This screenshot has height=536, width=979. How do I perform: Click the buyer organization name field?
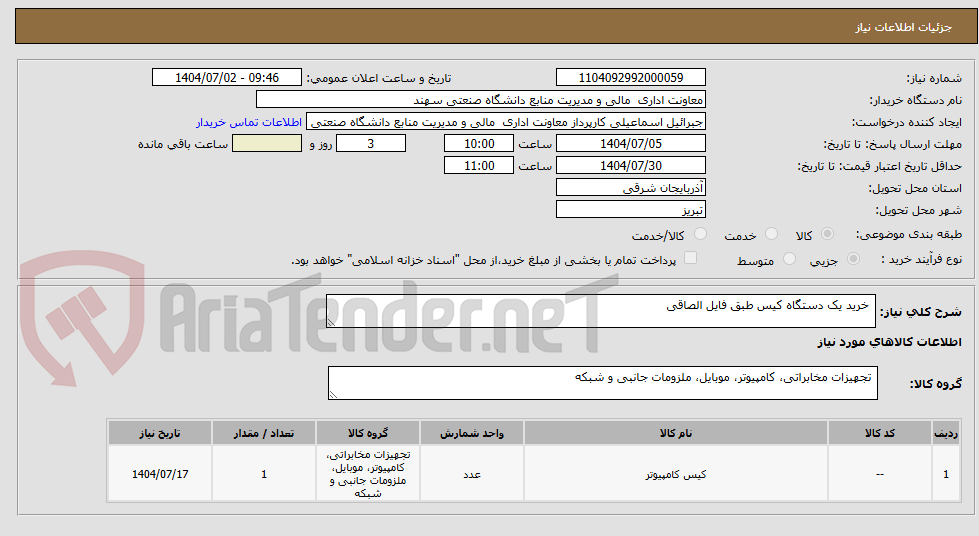coord(481,100)
